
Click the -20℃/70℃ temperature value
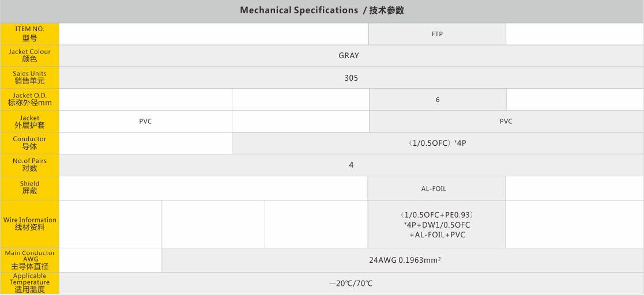tap(351, 283)
